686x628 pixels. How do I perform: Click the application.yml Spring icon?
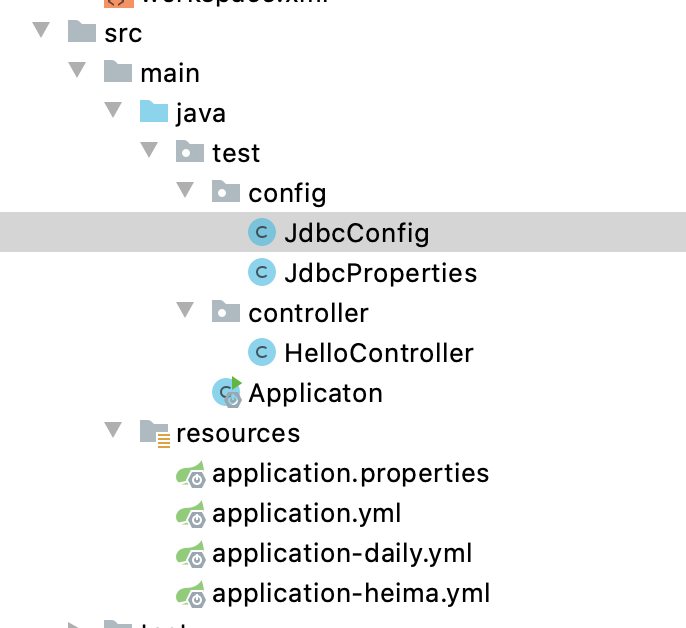[x=191, y=513]
